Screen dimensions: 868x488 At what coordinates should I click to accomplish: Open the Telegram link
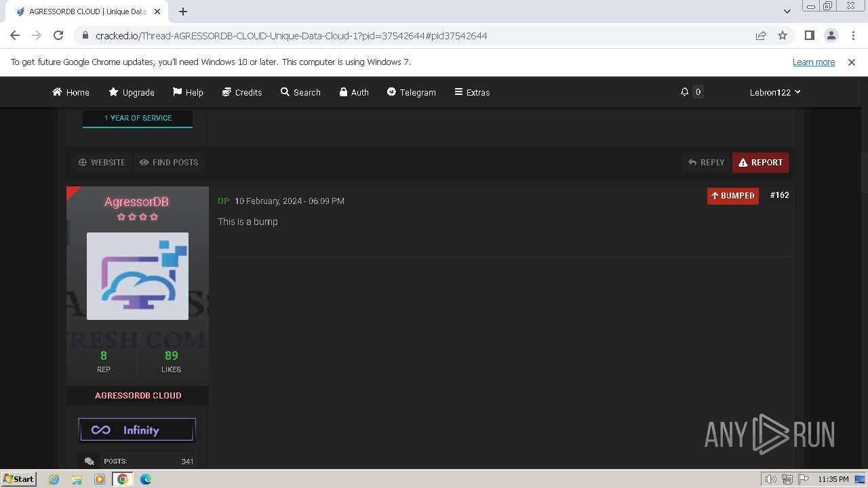tap(412, 92)
